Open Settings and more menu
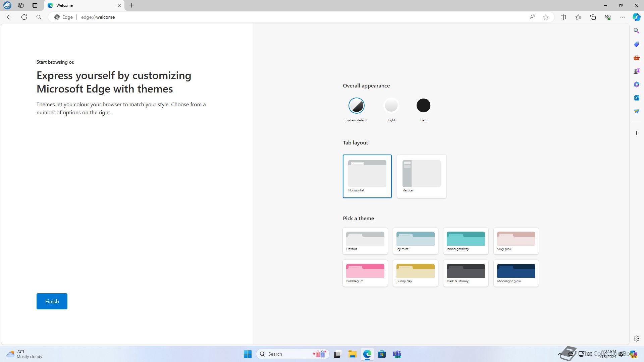The image size is (644, 362). click(x=623, y=17)
